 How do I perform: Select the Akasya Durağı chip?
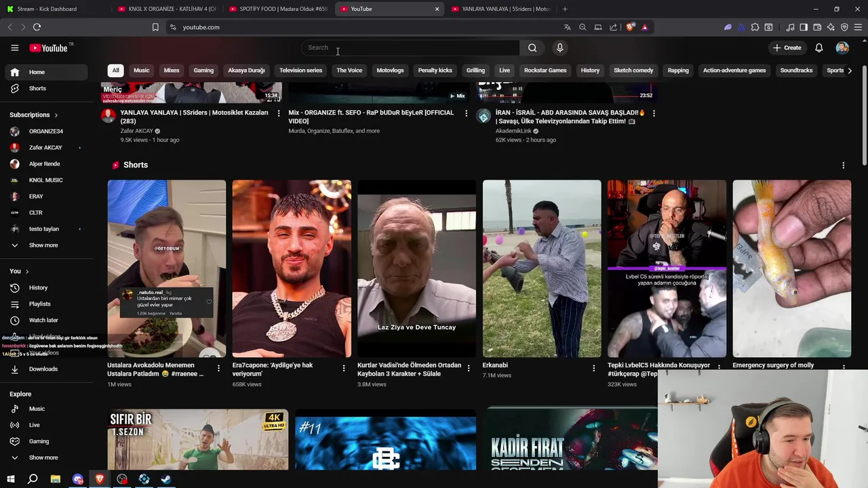coord(246,70)
